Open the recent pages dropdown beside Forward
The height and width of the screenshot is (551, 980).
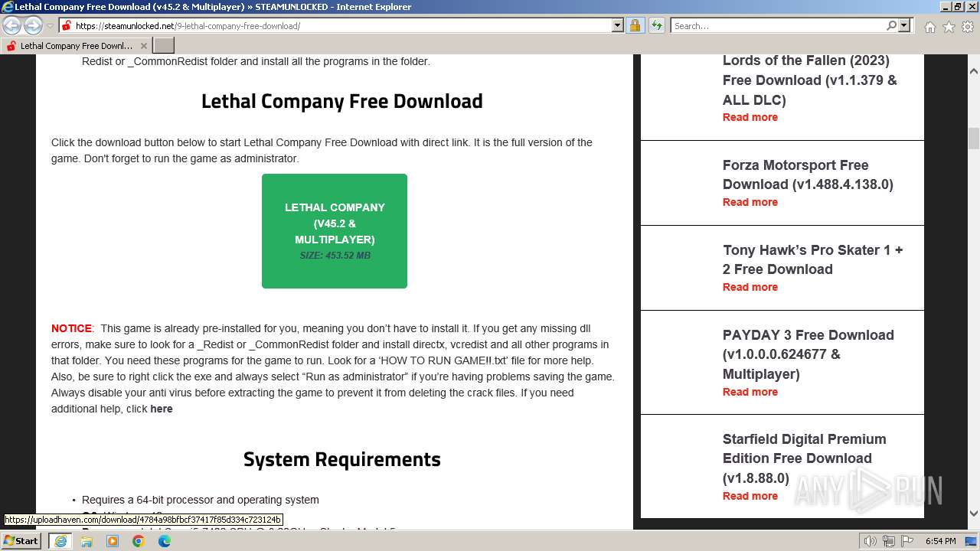[50, 26]
